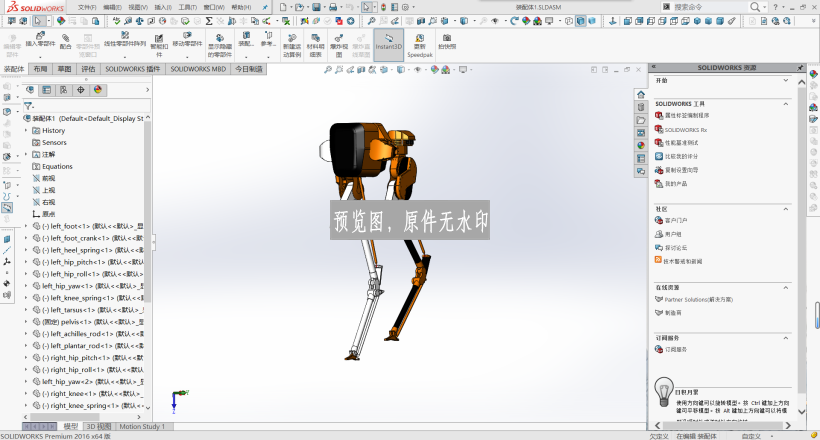The width and height of the screenshot is (820, 440).
Task: Click the 爆炸视图 exploded view tool
Action: 339,46
